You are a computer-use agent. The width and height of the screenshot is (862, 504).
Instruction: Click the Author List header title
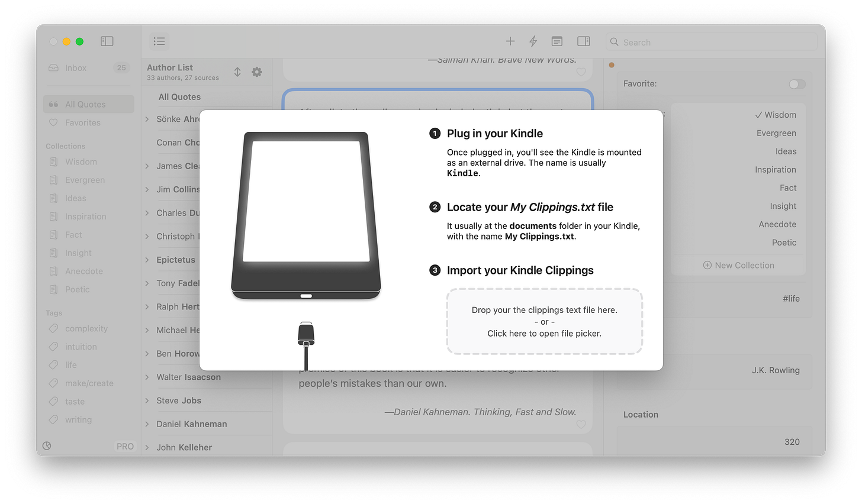(x=170, y=67)
